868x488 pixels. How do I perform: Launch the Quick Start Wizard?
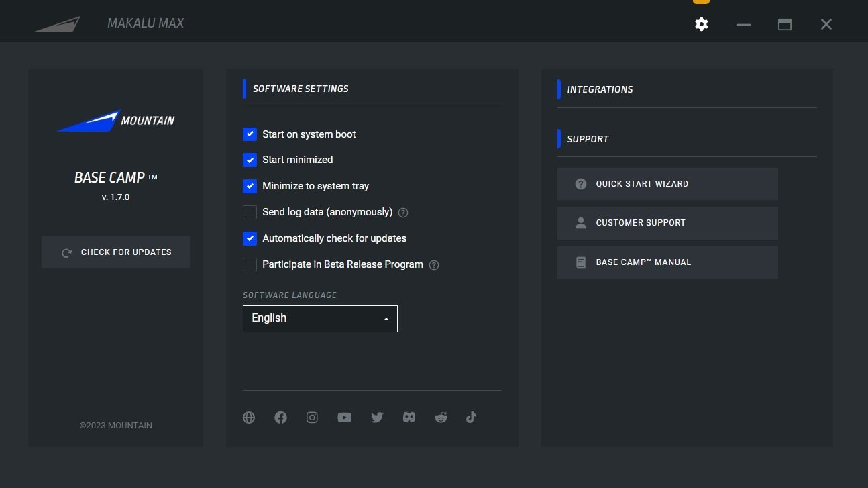pos(667,184)
